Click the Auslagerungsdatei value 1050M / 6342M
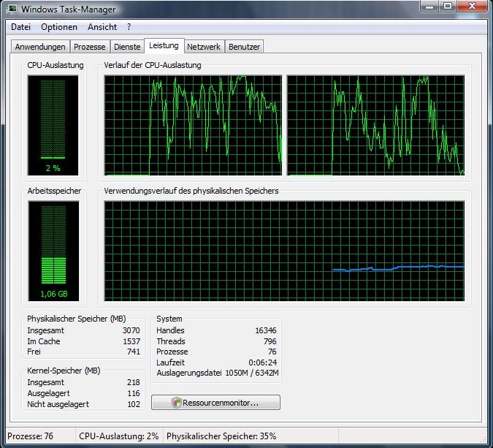Screen dimensions: 493x448 pos(252,373)
